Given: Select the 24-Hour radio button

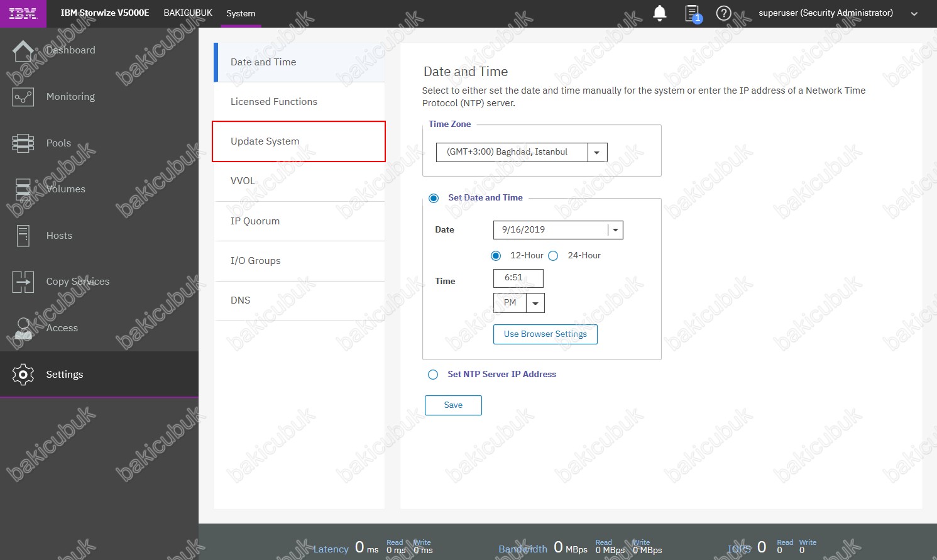Looking at the screenshot, I should coord(553,256).
